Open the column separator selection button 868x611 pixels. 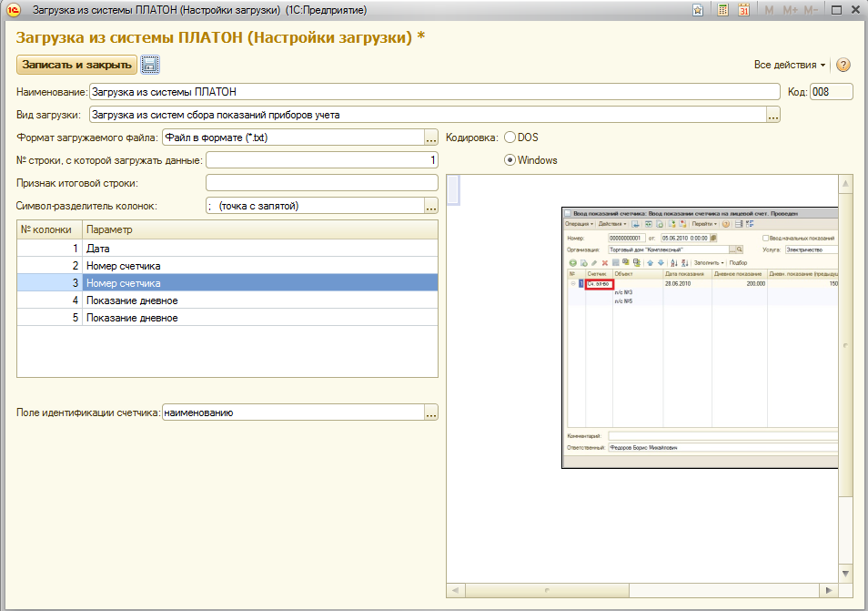coord(431,206)
